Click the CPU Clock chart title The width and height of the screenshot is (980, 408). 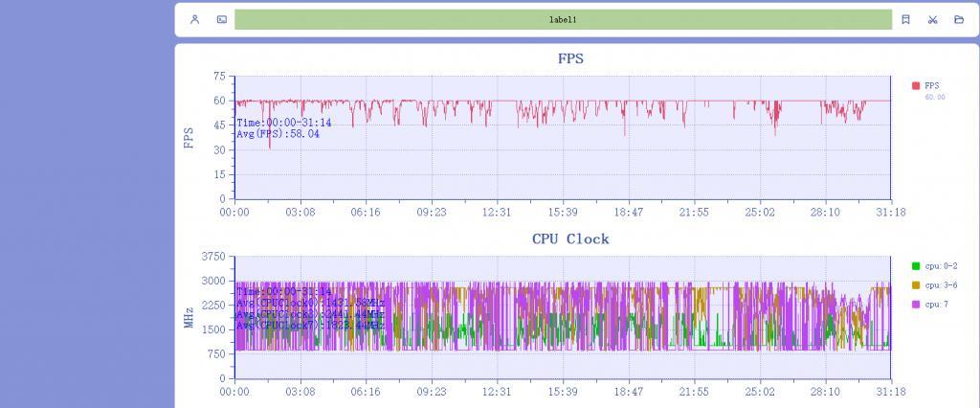click(570, 238)
